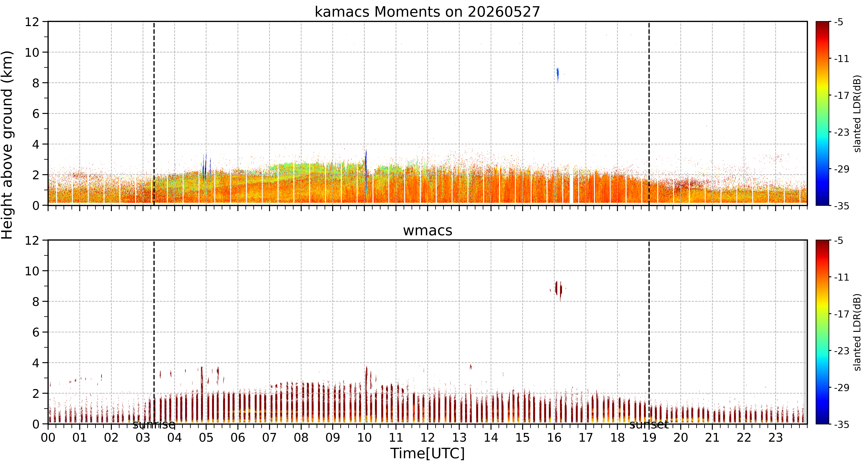Click the 'wmacs' subplot title
The height and width of the screenshot is (467, 868).
[428, 231]
